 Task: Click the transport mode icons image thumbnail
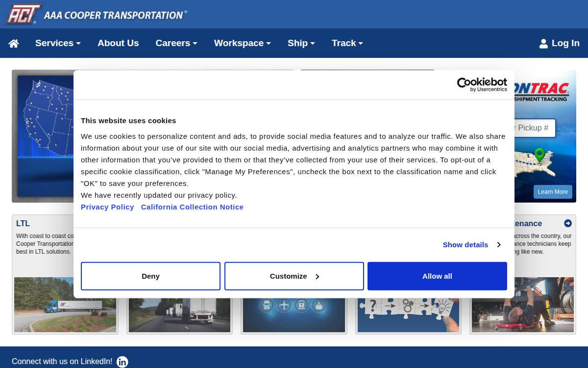(294, 315)
